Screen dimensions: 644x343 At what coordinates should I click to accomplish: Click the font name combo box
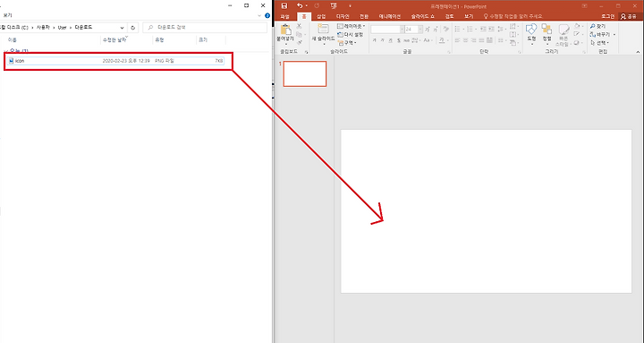(387, 30)
